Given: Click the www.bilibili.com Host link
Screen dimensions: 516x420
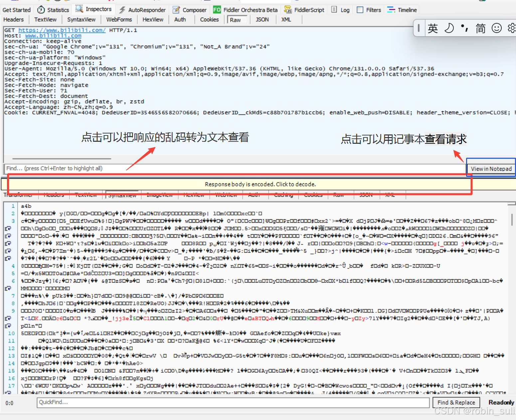Looking at the screenshot, I should pyautogui.click(x=53, y=36).
